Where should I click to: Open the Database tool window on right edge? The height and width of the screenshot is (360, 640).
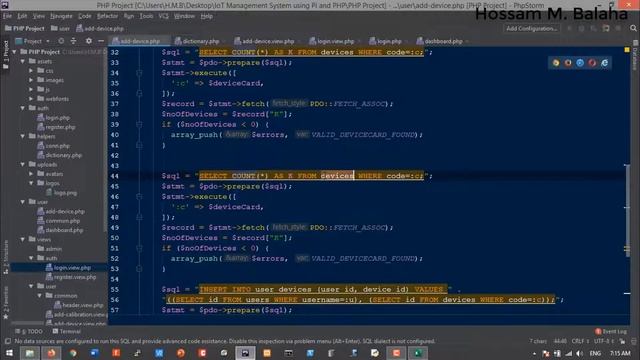[635, 55]
